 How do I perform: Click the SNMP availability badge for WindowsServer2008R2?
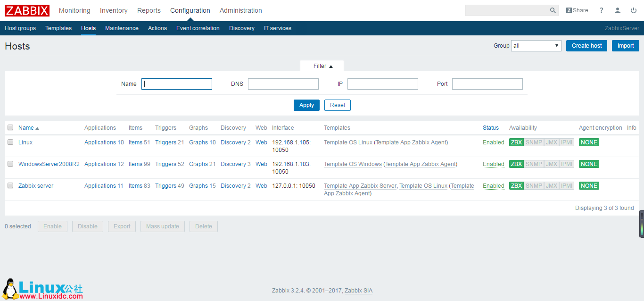tap(534, 164)
